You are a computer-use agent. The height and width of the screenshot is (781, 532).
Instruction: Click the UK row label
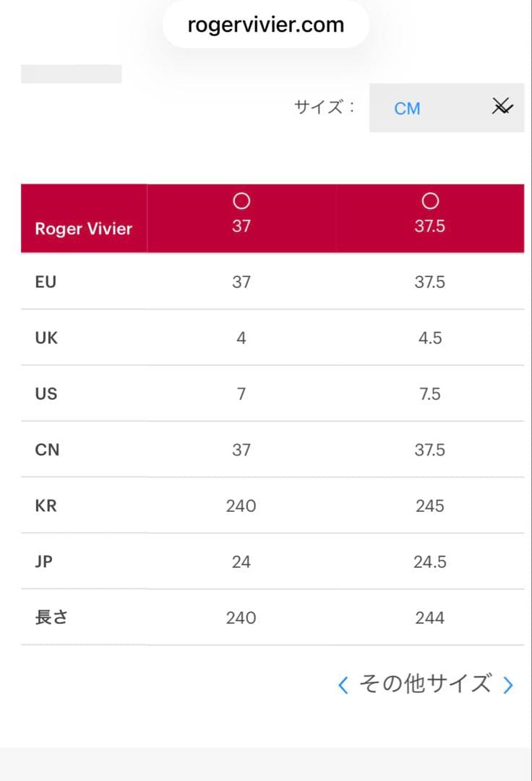click(x=46, y=338)
